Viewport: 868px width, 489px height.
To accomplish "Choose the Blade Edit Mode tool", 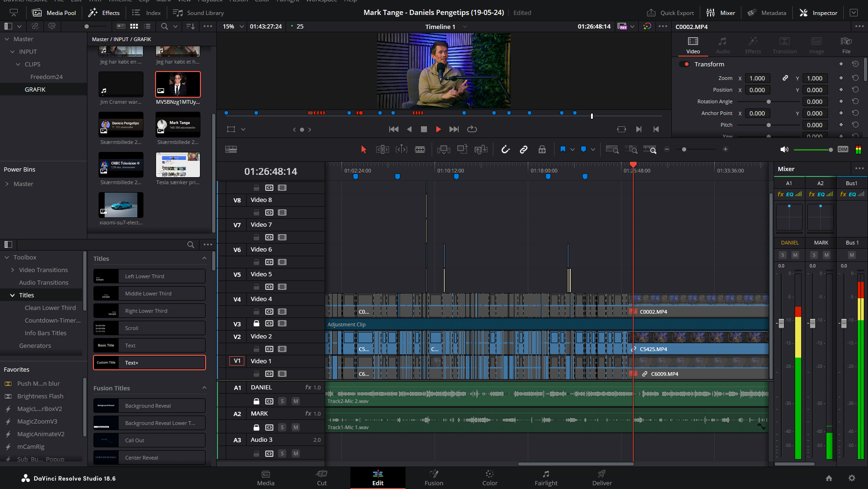I will pyautogui.click(x=420, y=149).
